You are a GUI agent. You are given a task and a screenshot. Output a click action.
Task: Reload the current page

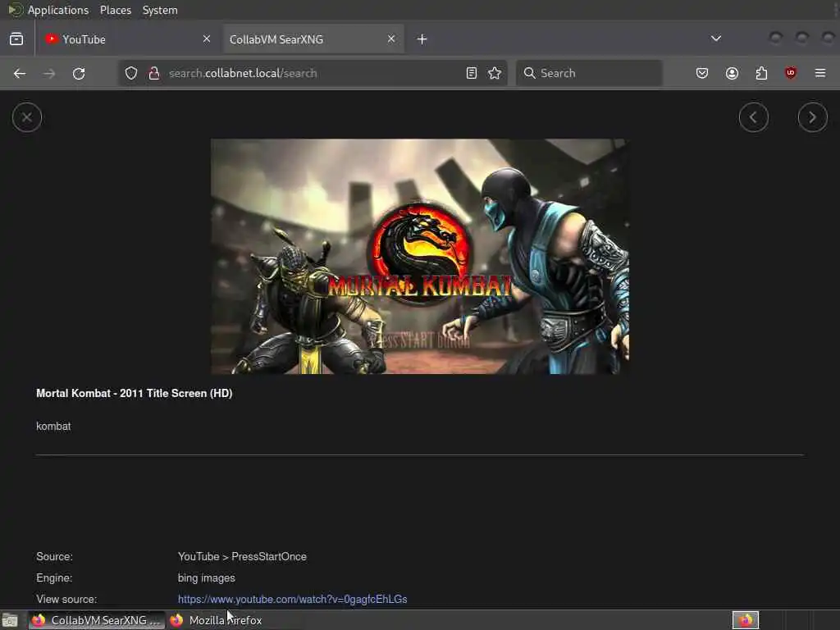[x=79, y=73]
